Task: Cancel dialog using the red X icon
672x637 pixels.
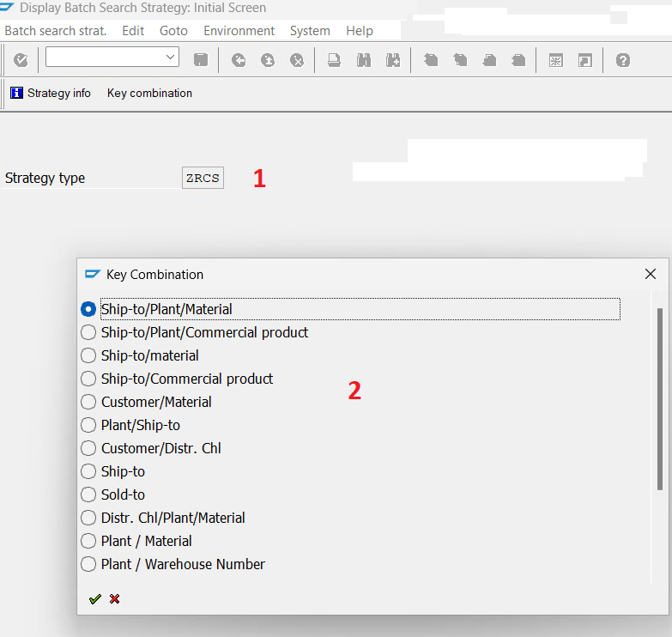Action: [114, 598]
